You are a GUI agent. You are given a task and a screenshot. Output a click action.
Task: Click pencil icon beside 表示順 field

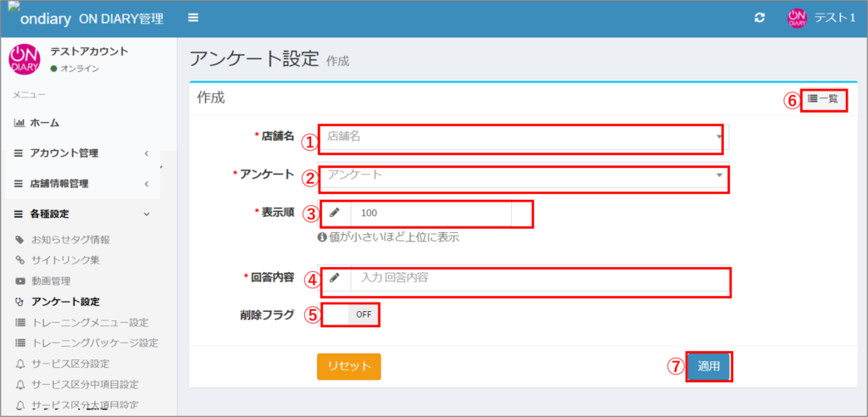click(335, 213)
